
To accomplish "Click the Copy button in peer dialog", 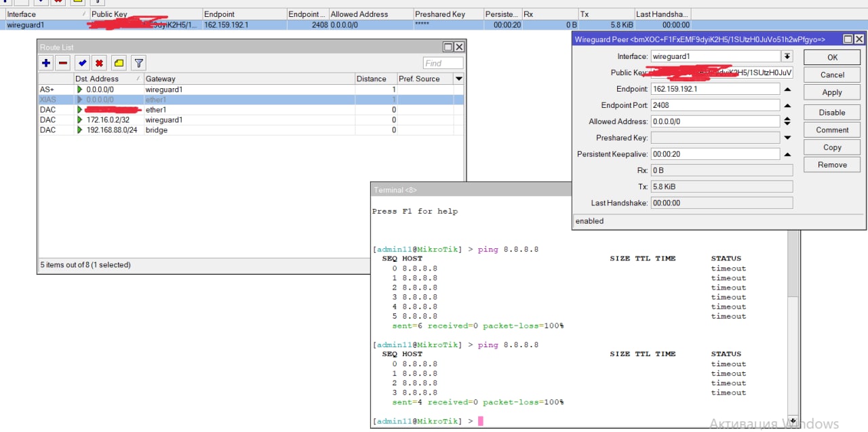I will pos(832,147).
